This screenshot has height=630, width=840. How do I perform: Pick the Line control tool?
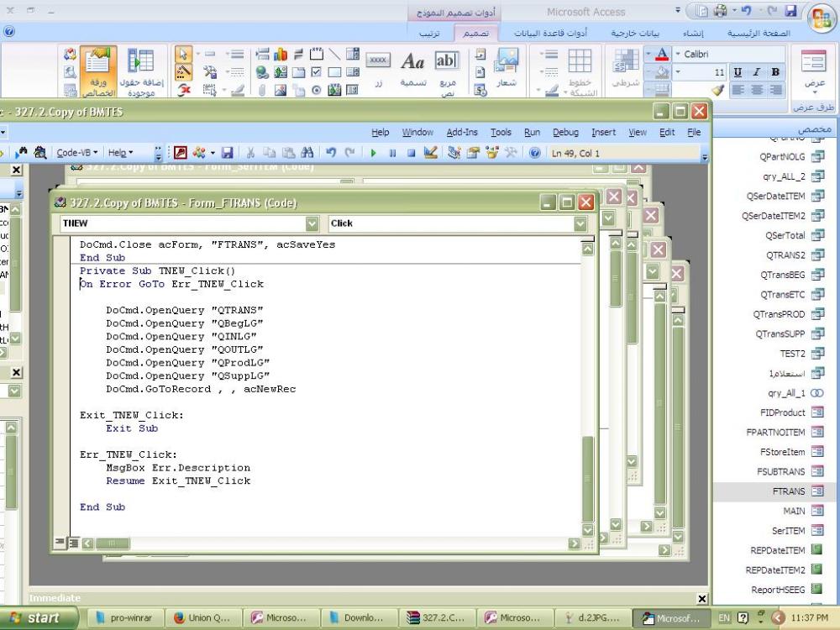click(335, 54)
